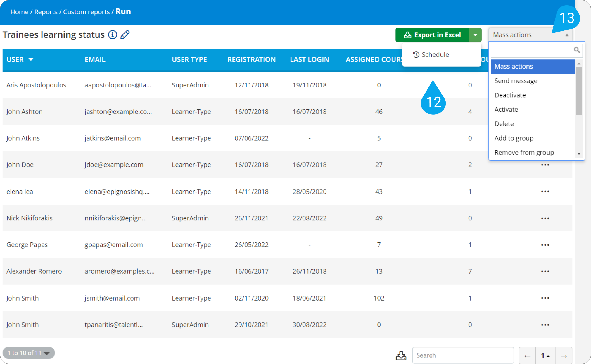Viewport: 591px width, 364px height.
Task: Click the report info icon
Action: click(113, 35)
